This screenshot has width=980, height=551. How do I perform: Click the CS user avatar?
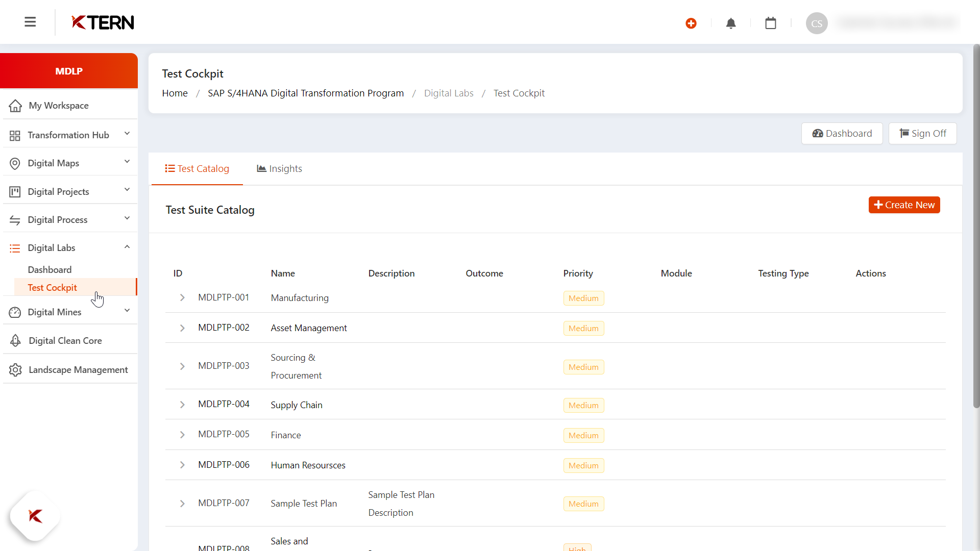coord(817,23)
